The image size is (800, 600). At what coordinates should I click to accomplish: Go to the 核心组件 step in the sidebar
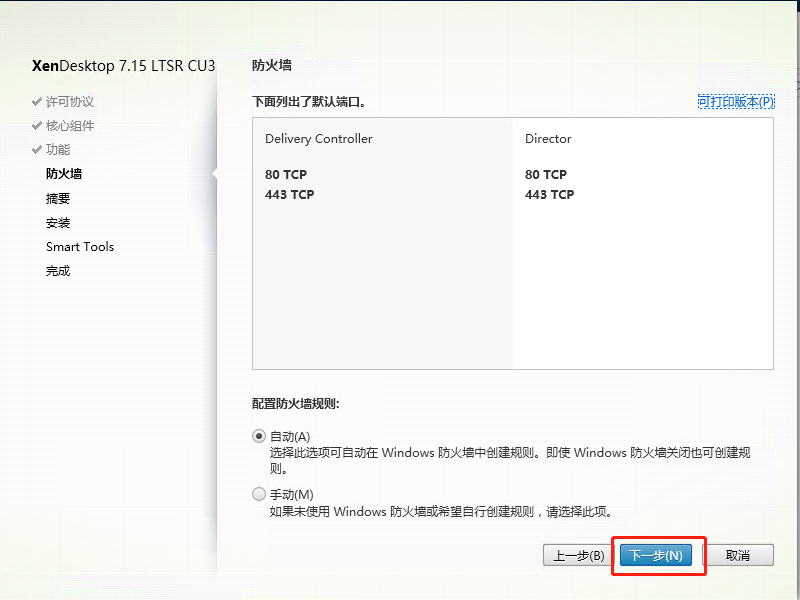click(70, 126)
